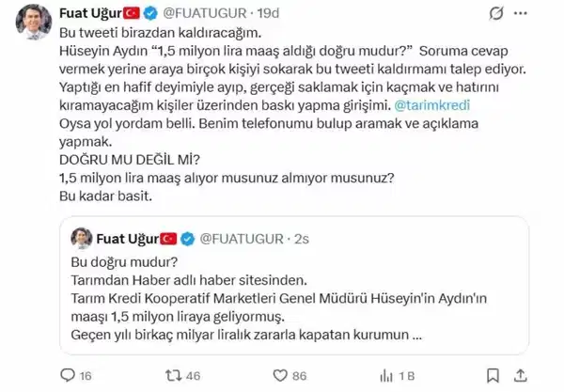Click the small avatar in quoted tweet
The width and height of the screenshot is (564, 392).
click(x=82, y=239)
